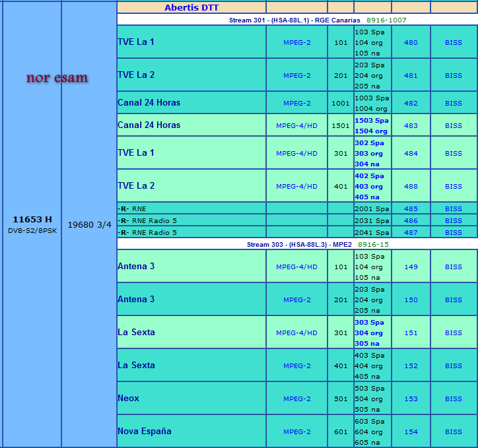Select the Stream 301 RGE Canarias header
Image resolution: width=478 pixels, height=448 pixels.
[294, 20]
